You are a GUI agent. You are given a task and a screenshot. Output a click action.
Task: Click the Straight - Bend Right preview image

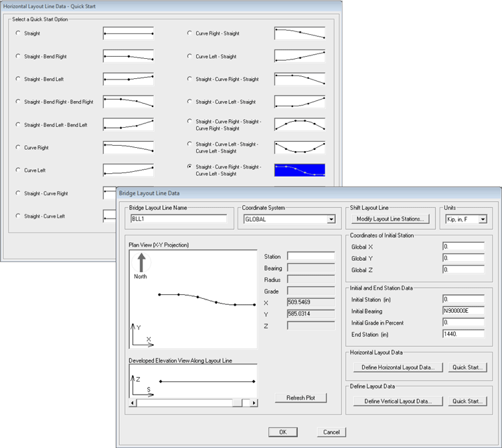pos(128,57)
